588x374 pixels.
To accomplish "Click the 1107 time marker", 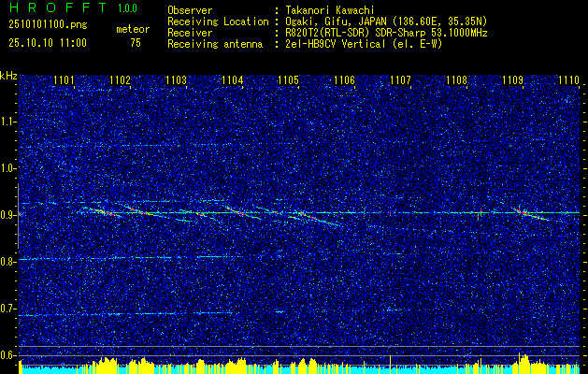I will pos(400,80).
